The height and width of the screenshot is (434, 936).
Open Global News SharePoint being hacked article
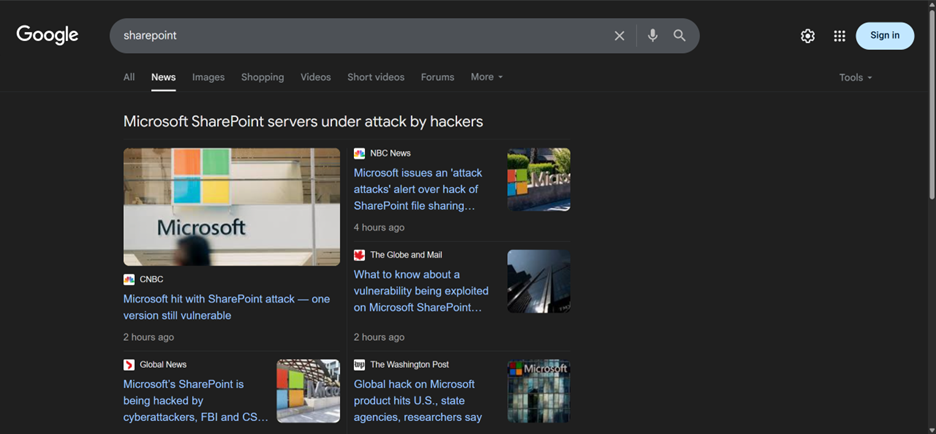point(196,401)
